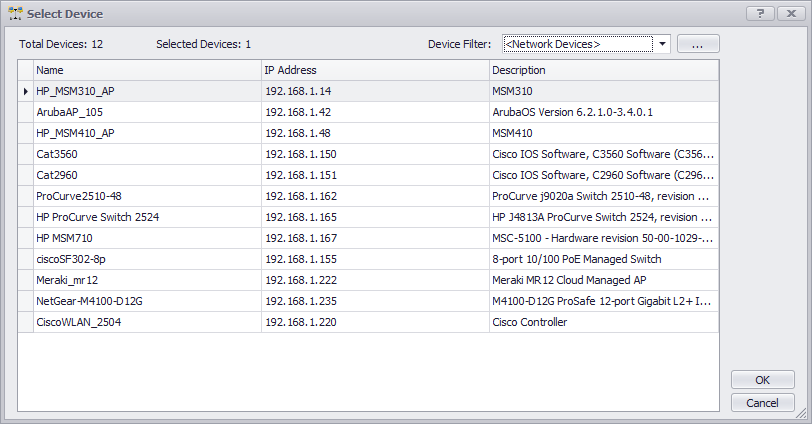Click IP address 192.168.1.155 cell
This screenshot has height=424, width=812.
coord(375,259)
